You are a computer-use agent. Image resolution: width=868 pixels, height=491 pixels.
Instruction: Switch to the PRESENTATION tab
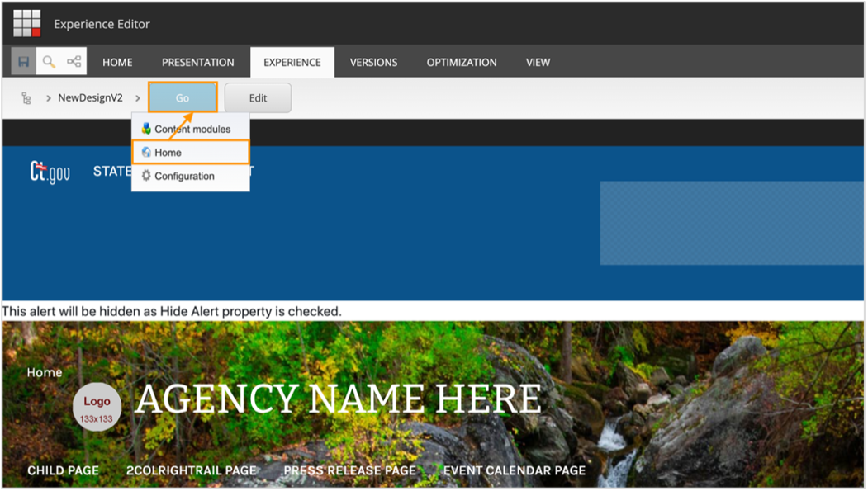197,62
